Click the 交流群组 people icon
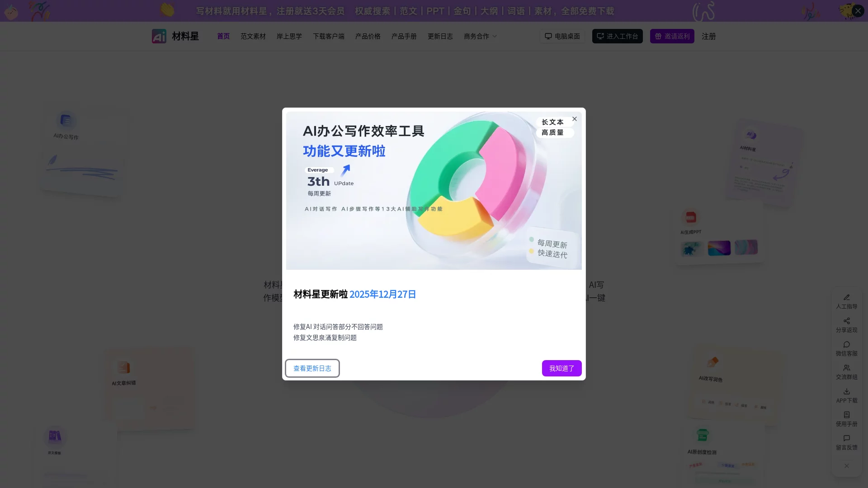868x488 pixels. coord(846,368)
